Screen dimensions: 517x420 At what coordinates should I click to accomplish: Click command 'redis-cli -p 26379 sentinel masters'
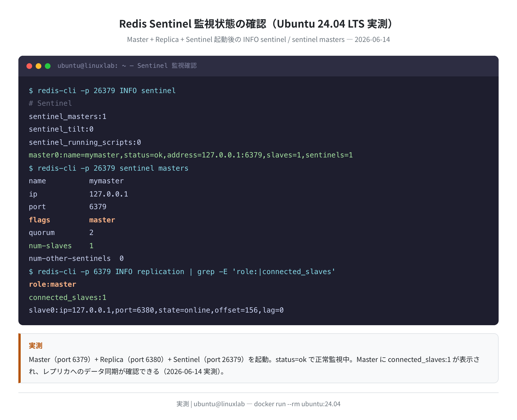[x=109, y=168]
